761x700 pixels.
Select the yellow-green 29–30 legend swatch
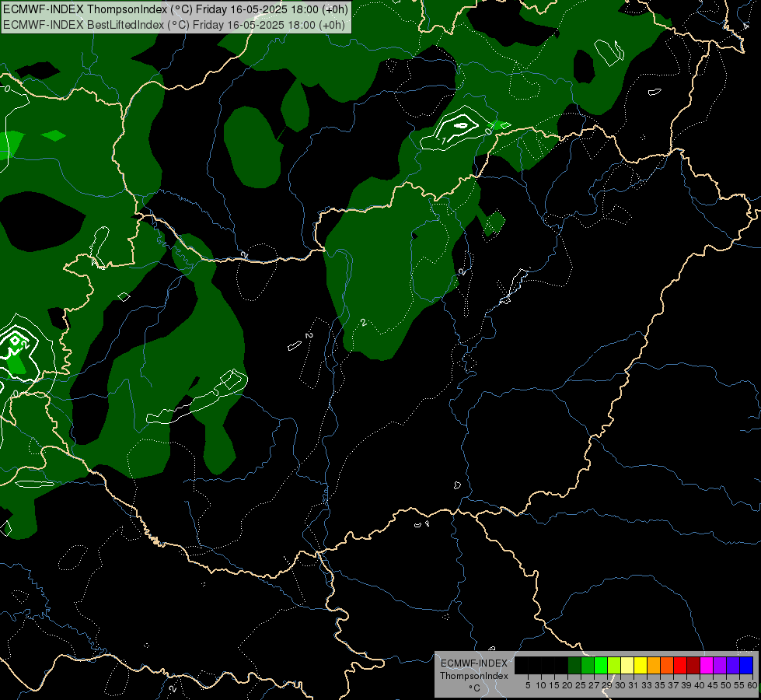pos(614,665)
